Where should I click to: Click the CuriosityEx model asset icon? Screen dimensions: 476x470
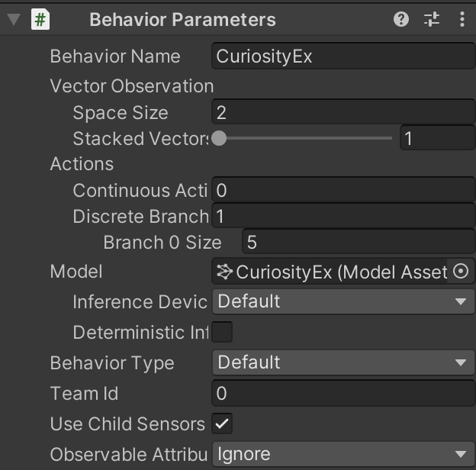click(x=225, y=272)
